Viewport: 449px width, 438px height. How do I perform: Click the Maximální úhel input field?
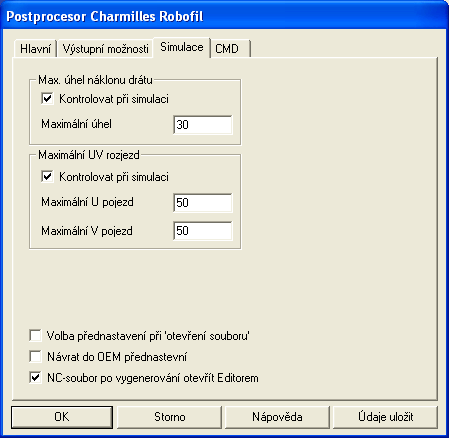(x=203, y=125)
